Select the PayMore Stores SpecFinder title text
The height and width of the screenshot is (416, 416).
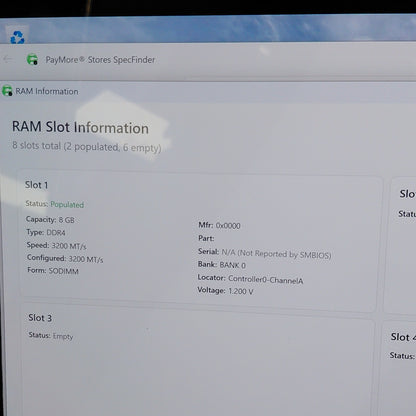[100, 60]
